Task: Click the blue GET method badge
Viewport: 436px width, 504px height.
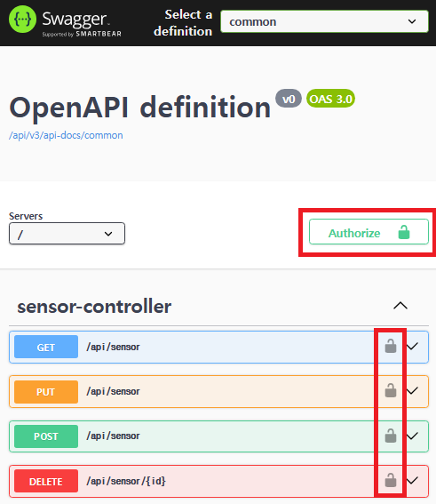Action: pos(46,347)
